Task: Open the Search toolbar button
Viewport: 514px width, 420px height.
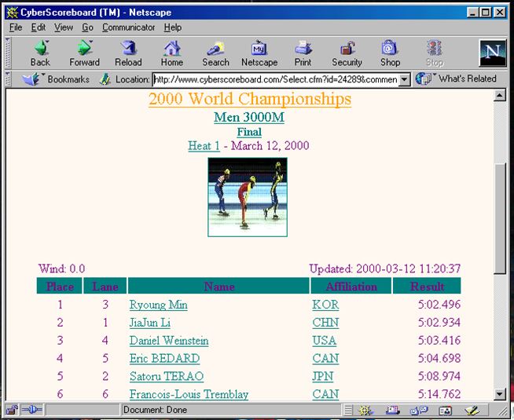Action: 215,53
